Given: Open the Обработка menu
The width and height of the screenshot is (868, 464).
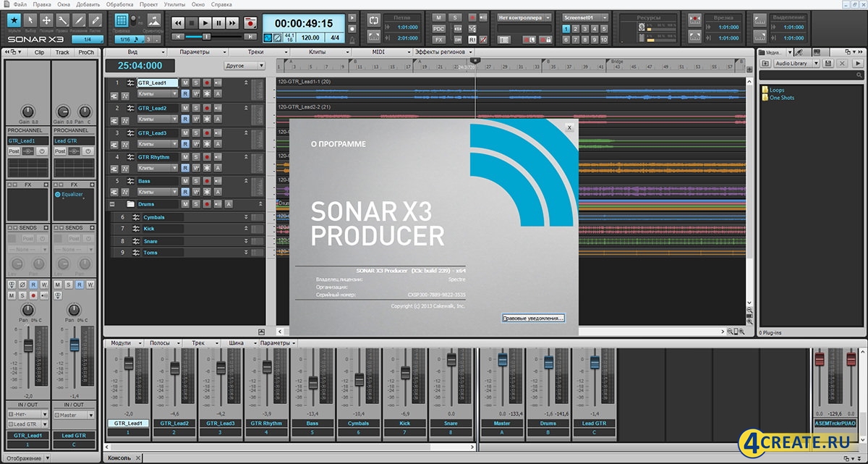Looking at the screenshot, I should point(119,4).
